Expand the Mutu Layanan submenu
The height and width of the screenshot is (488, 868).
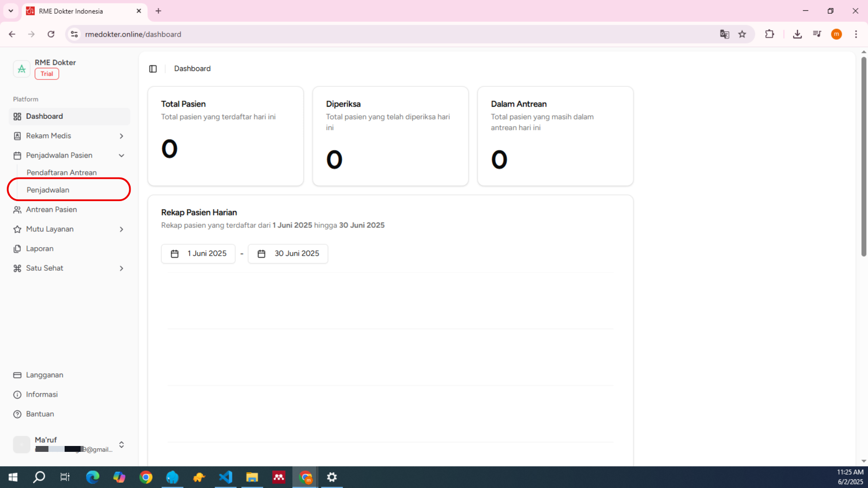click(121, 230)
